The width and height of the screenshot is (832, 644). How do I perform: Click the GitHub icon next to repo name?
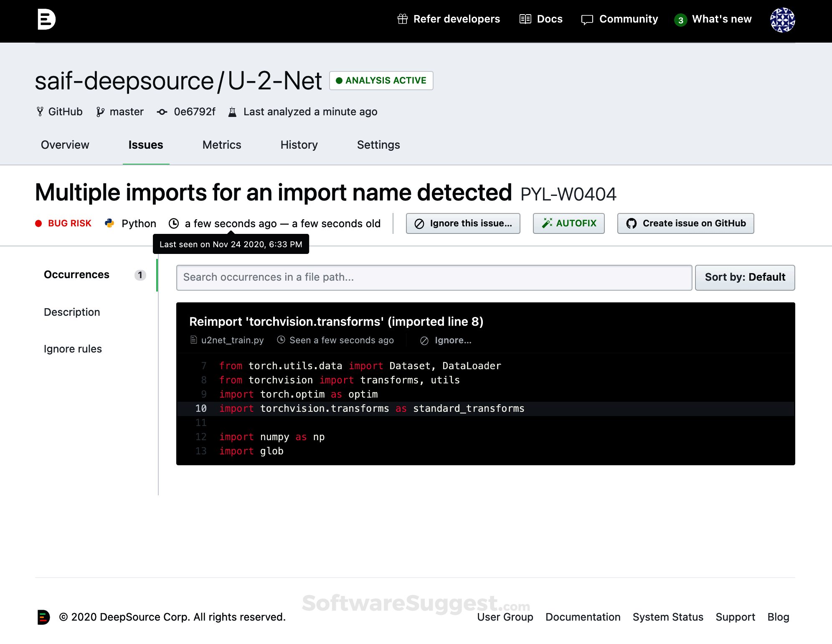[40, 112]
